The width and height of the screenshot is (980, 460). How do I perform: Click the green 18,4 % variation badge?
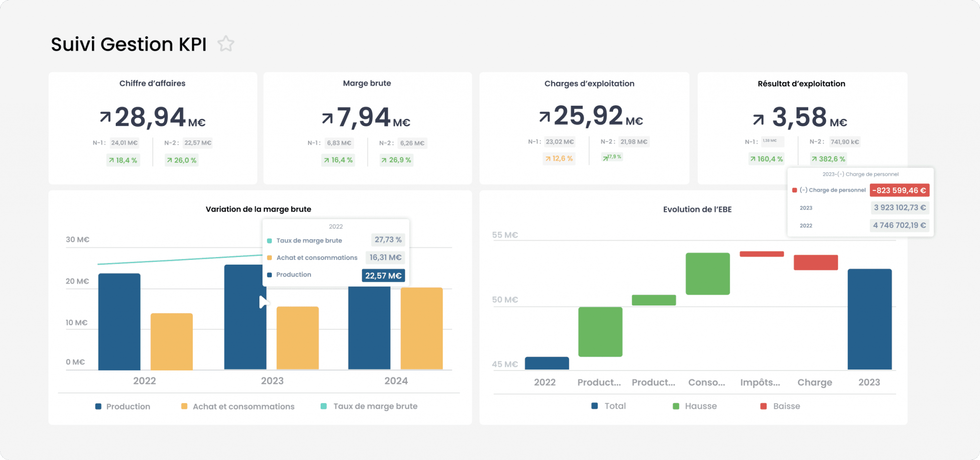coord(123,160)
